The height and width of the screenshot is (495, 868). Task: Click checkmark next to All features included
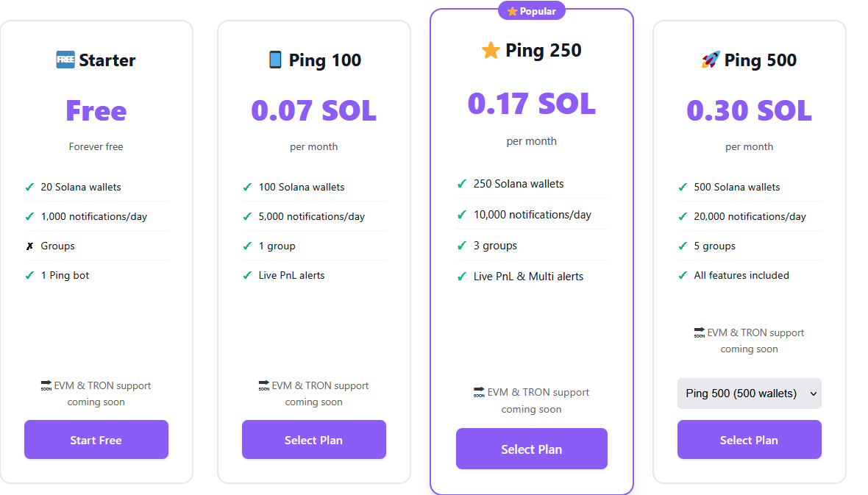click(683, 275)
